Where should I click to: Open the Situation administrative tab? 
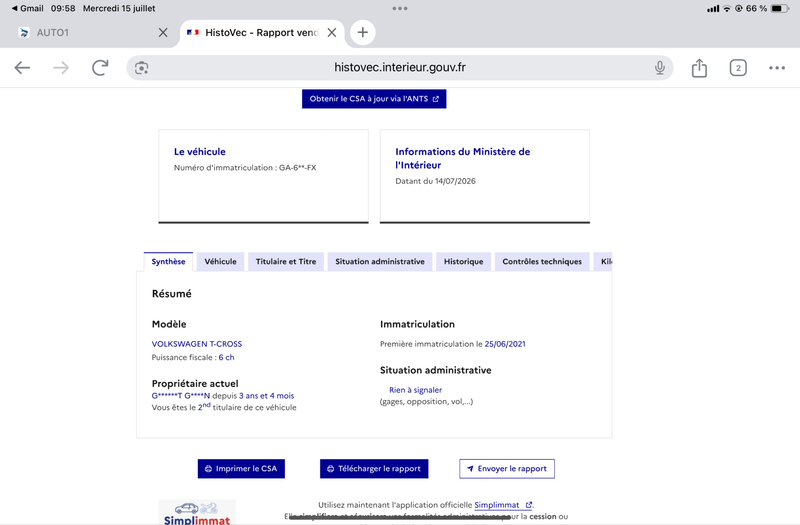pos(380,261)
